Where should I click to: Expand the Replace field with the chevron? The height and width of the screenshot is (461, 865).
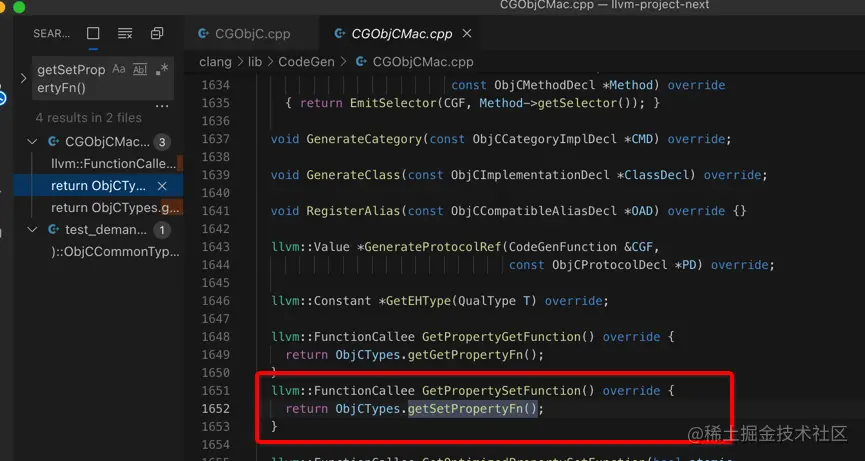click(x=23, y=78)
